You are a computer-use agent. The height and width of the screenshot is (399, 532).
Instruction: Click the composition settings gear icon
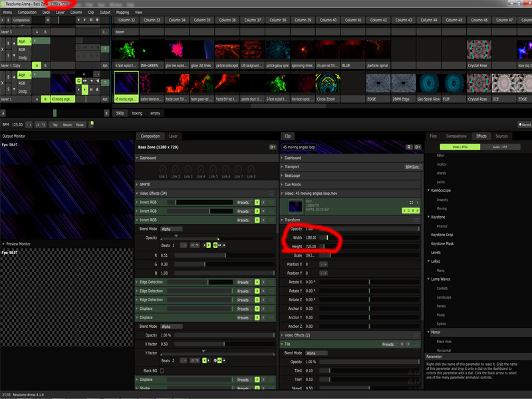[x=272, y=146]
